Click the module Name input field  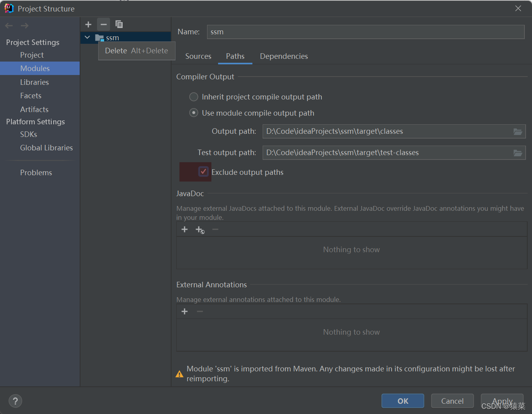366,32
